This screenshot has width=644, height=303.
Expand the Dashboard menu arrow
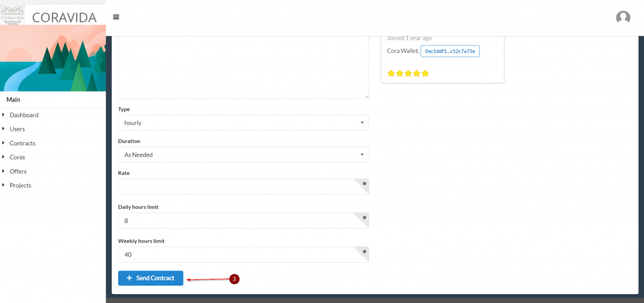4,115
